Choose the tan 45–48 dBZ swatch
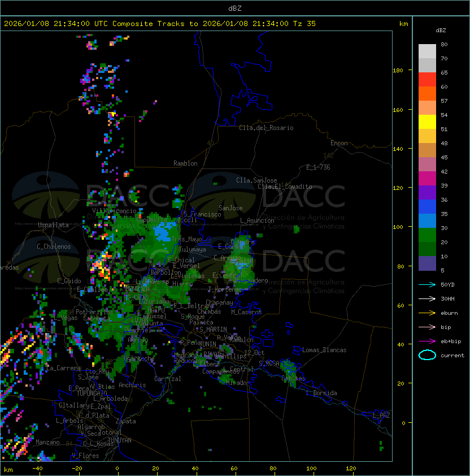Image resolution: width=470 pixels, height=476 pixels. (427, 150)
